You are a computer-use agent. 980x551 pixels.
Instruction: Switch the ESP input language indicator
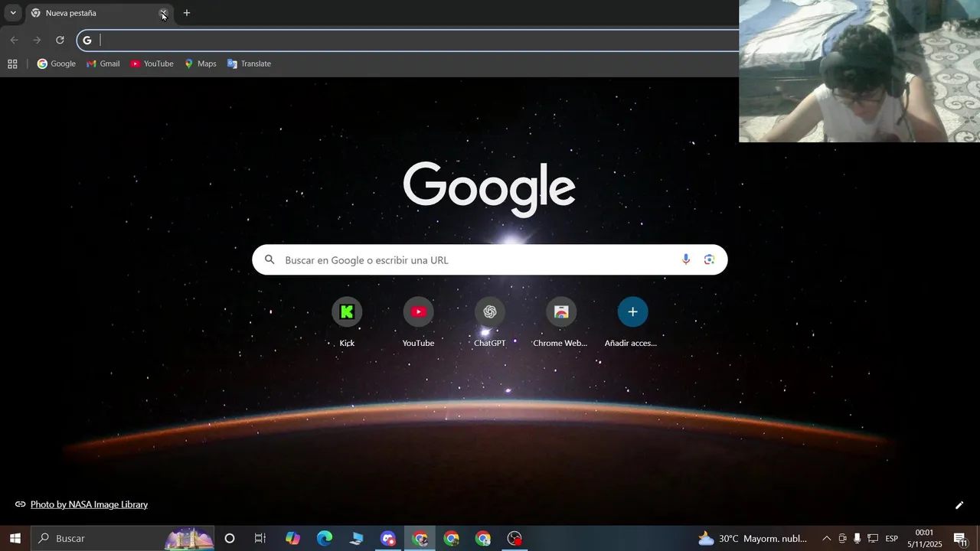892,539
